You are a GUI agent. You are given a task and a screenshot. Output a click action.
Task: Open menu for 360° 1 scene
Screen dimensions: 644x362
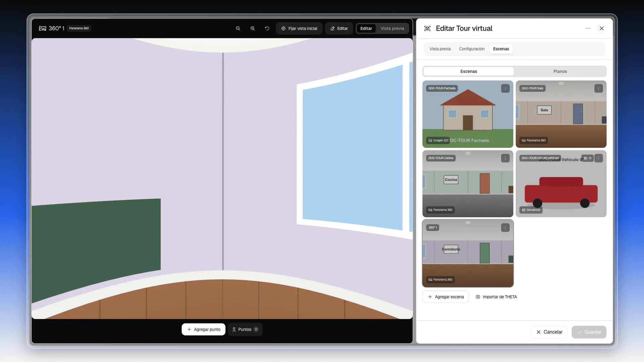(505, 228)
